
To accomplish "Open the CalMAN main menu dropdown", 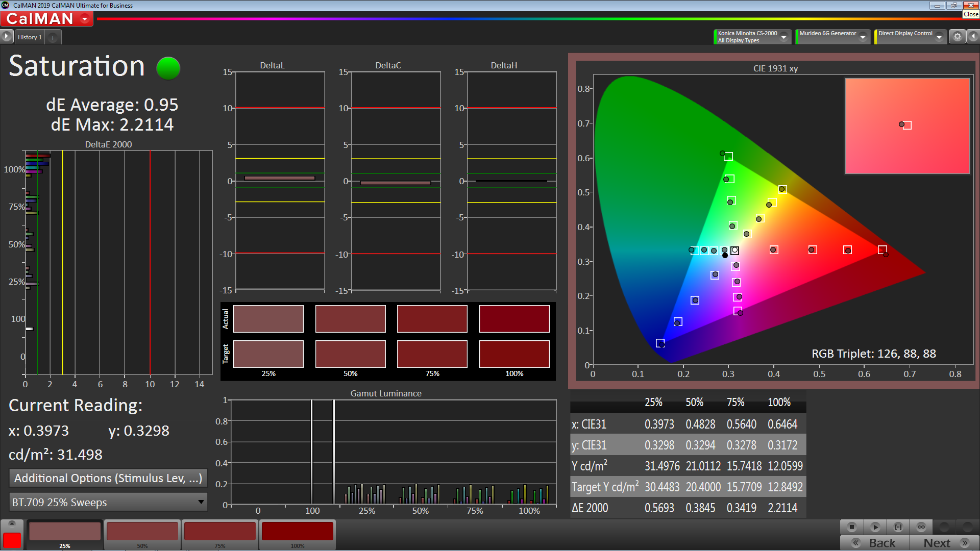I will 85,19.
